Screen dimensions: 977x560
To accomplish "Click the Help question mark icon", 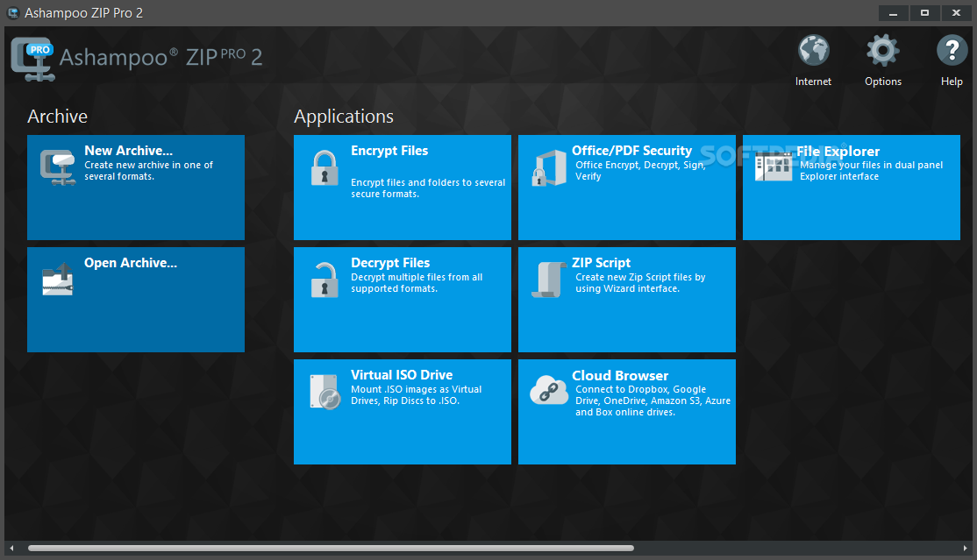I will 952,51.
